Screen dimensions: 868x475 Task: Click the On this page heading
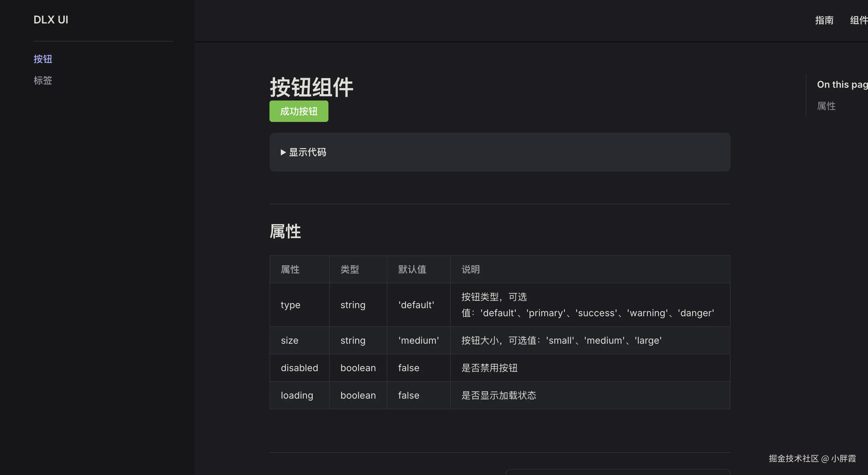pyautogui.click(x=842, y=84)
